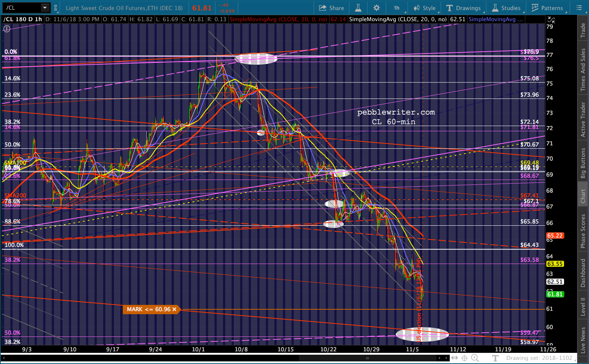Screen dimensions: 589x364
Task: Click the $65.85 Fibonacci level label
Action: point(529,222)
